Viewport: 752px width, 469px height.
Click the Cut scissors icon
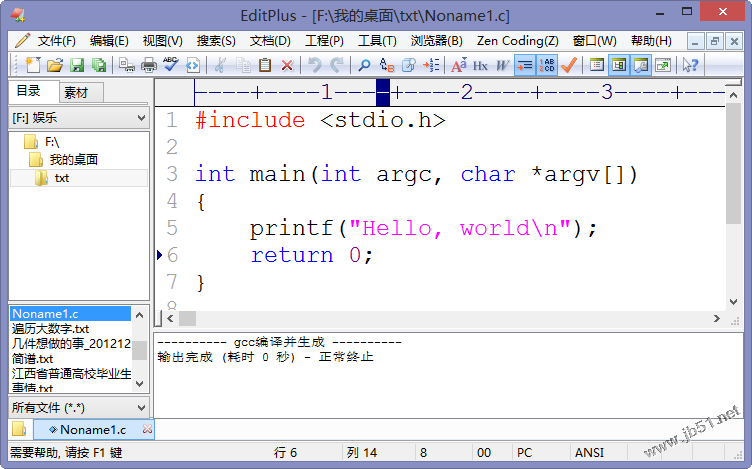220,65
